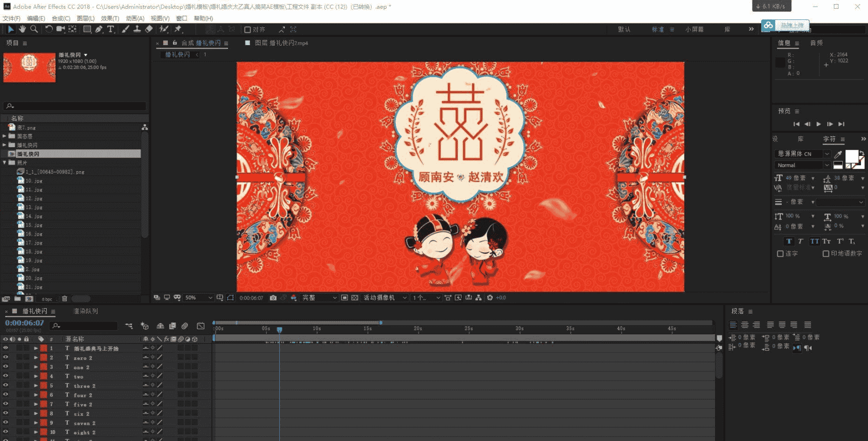Take a snapshot with the camera icon
The width and height of the screenshot is (868, 441).
[273, 297]
